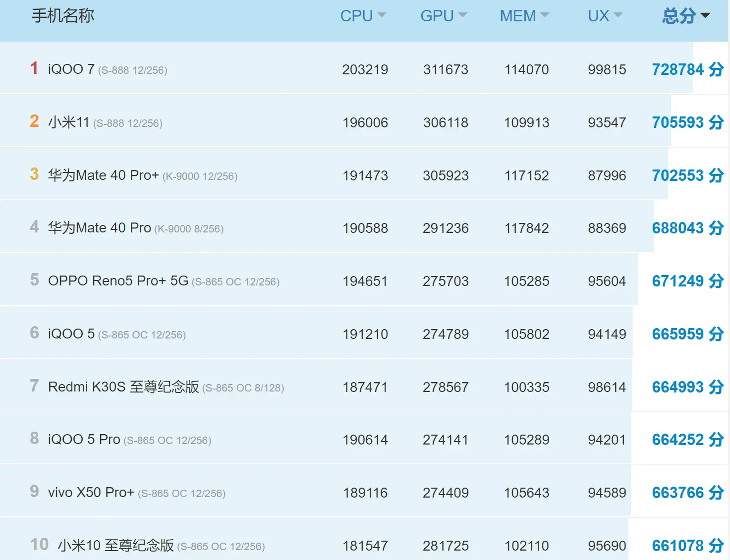Click GPU score 275703
Image resolution: width=730 pixels, height=560 pixels.
click(446, 281)
